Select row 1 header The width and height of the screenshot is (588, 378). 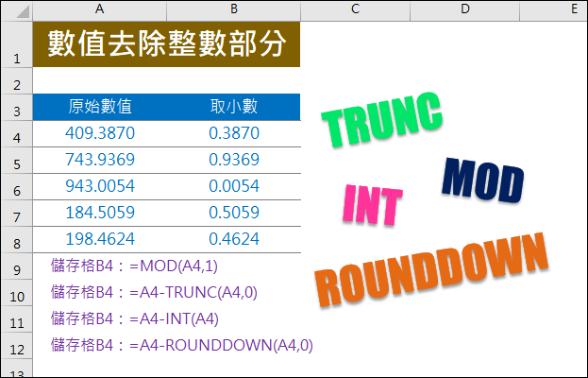[17, 44]
